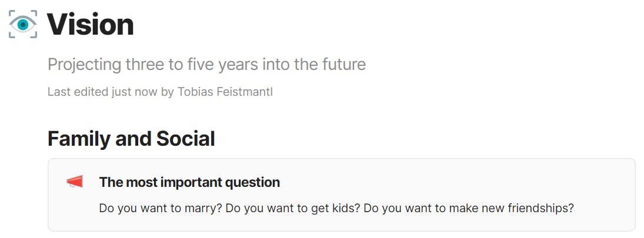Click the word 'question' in the callout title
The image size is (644, 238).
tap(252, 183)
